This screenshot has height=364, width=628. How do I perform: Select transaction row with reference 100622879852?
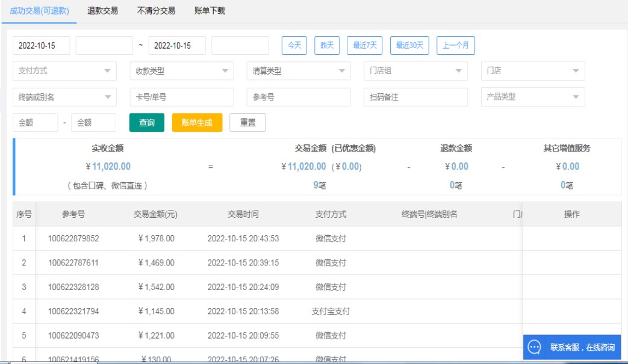click(73, 239)
